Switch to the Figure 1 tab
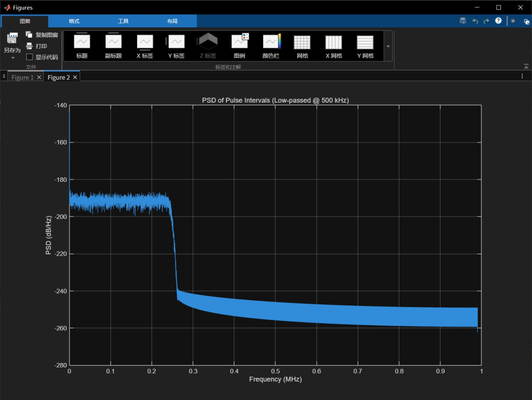 [22, 77]
